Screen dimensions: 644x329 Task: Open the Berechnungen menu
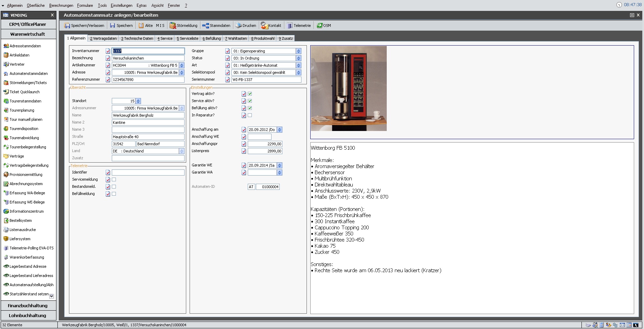(x=61, y=5)
